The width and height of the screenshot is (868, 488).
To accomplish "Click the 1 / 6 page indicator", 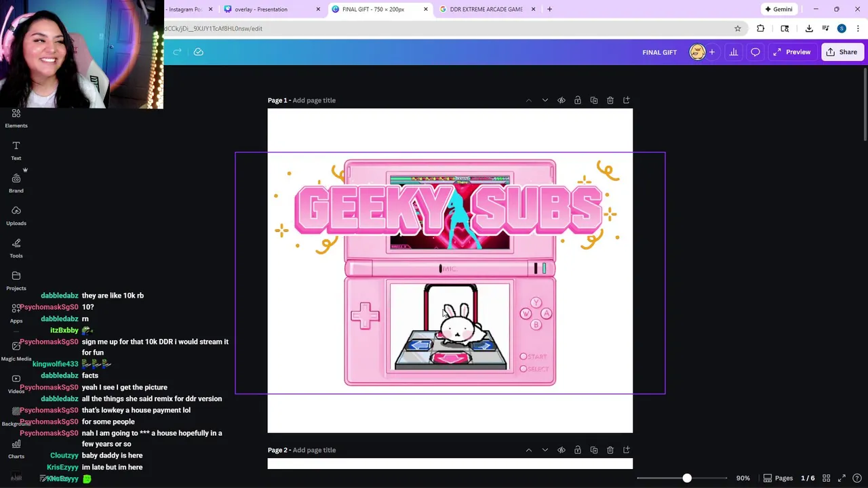I will [x=808, y=479].
